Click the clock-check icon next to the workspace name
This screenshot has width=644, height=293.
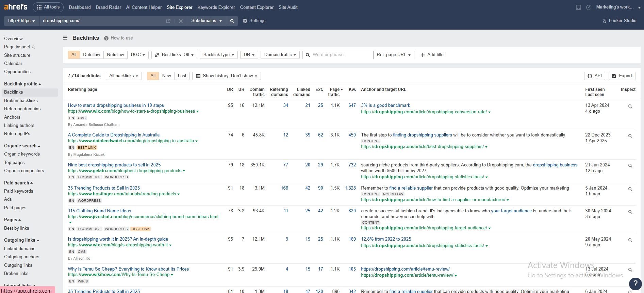coord(589,7)
